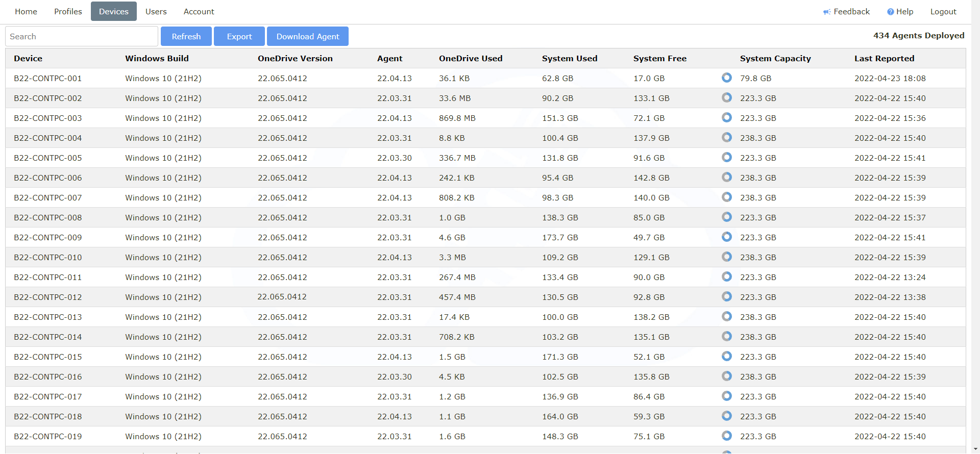This screenshot has width=980, height=454.
Task: Click the Help question mark icon
Action: 890,12
